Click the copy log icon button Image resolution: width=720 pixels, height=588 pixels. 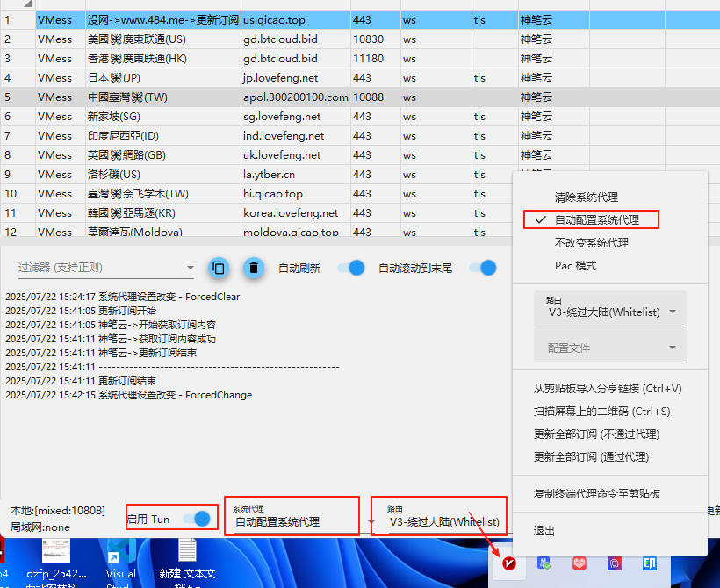click(x=219, y=268)
